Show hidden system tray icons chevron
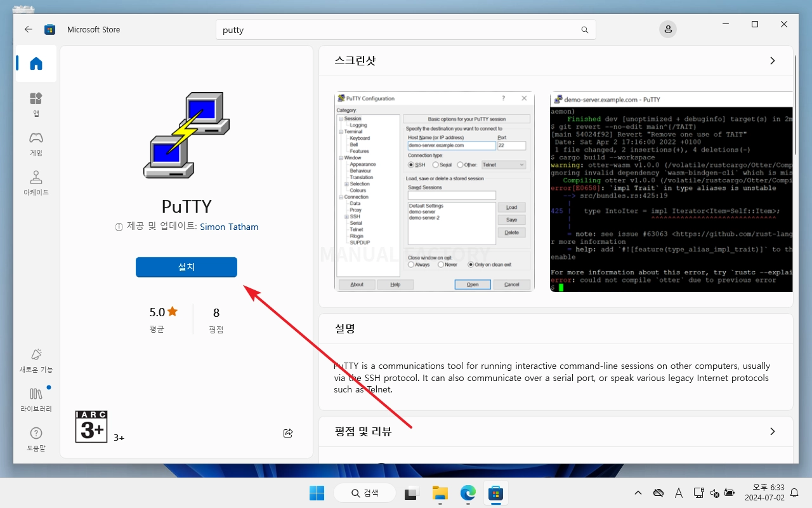The width and height of the screenshot is (812, 508). (638, 493)
